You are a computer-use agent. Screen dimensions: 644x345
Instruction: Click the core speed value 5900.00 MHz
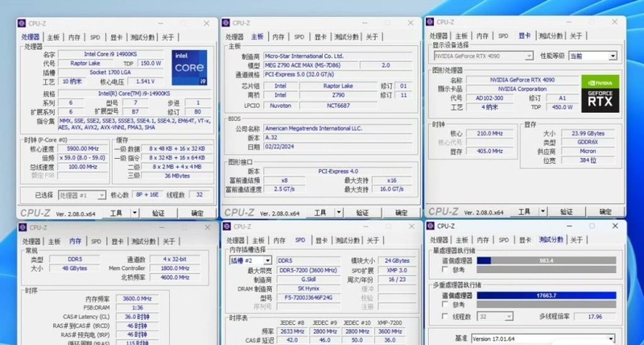point(84,149)
